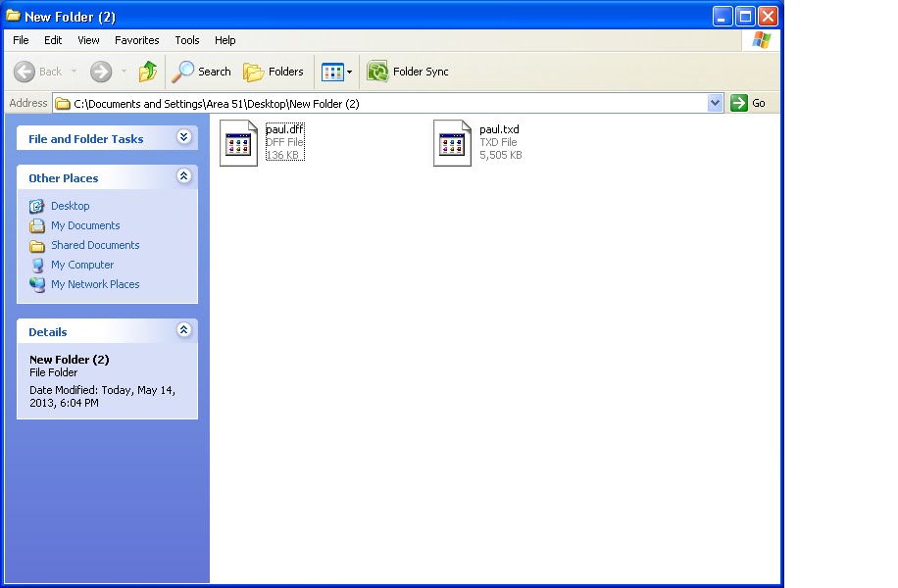
Task: Collapse the Other Places panel
Action: [x=184, y=176]
